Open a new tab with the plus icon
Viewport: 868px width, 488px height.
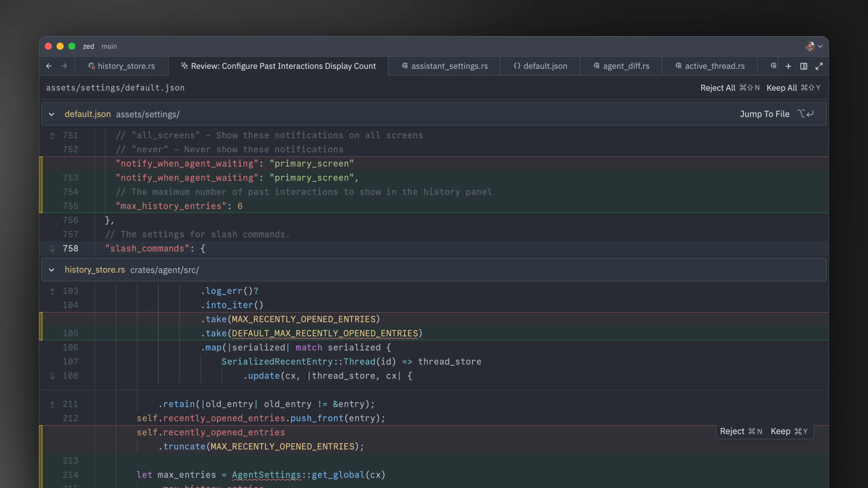point(788,66)
